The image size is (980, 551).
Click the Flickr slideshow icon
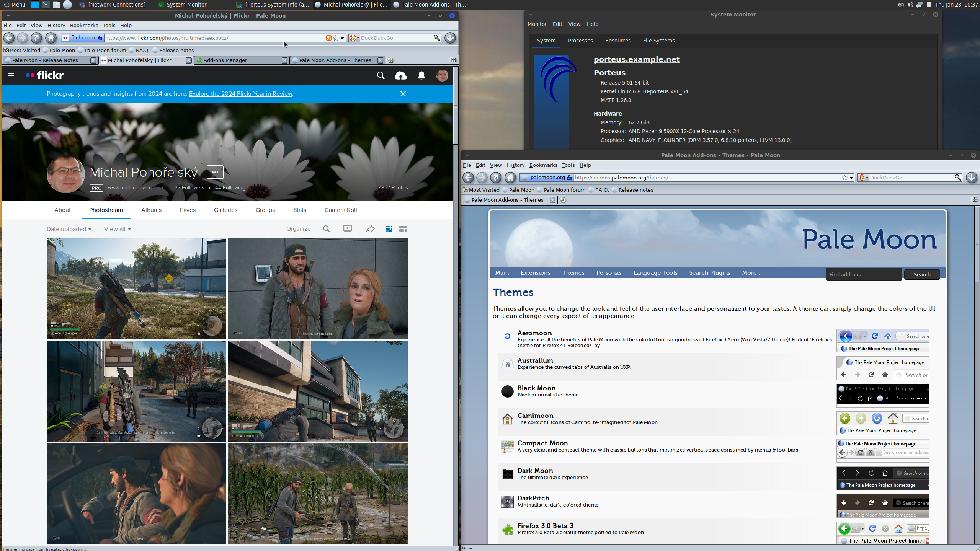tap(348, 229)
